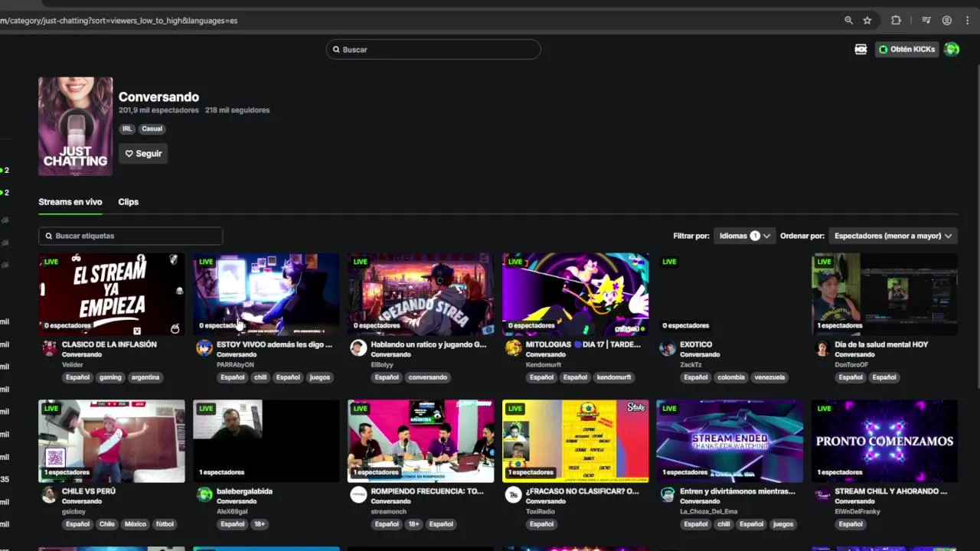Click the browser zoom magnifier icon
Screen dimensions: 980x551
pos(848,21)
